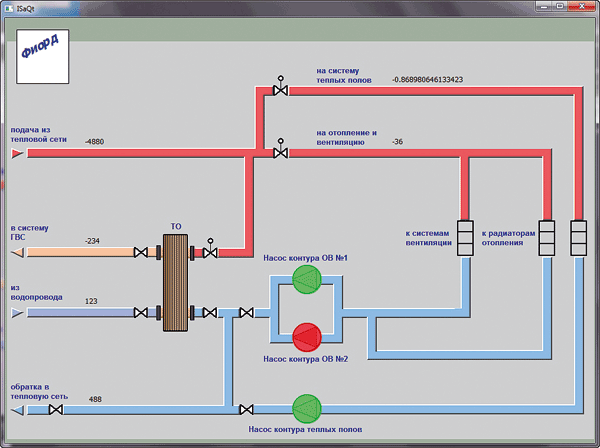Image resolution: width=600 pixels, height=448 pixels.
Task: Click the ventilation systems radiator block
Action: [465, 238]
